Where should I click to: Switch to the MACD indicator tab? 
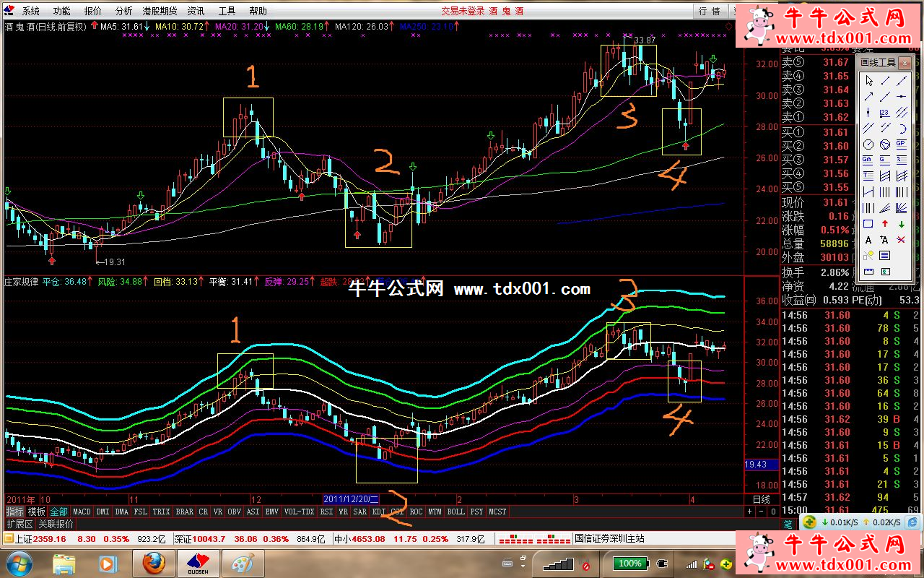click(x=82, y=512)
